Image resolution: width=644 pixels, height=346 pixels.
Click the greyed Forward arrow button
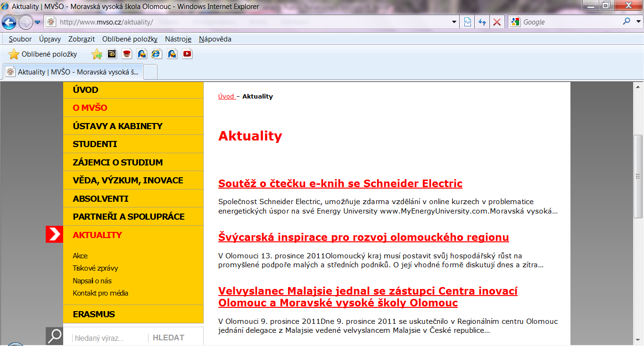tap(25, 22)
